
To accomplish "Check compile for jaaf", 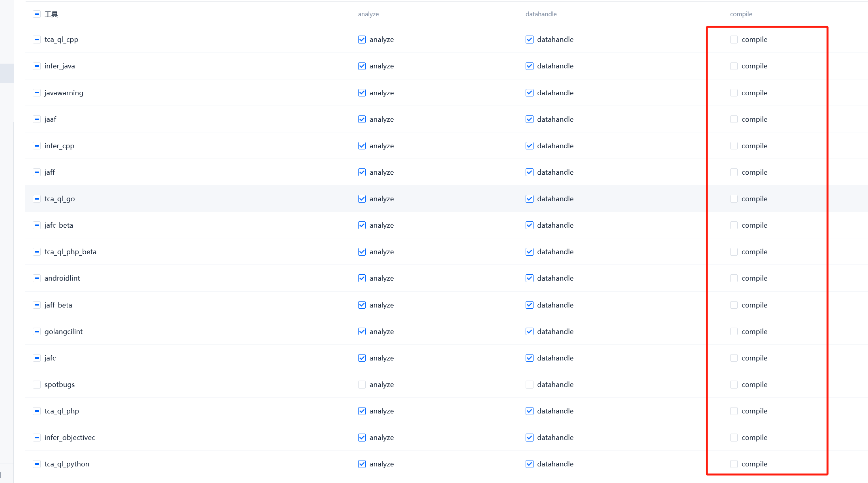I will coord(733,119).
